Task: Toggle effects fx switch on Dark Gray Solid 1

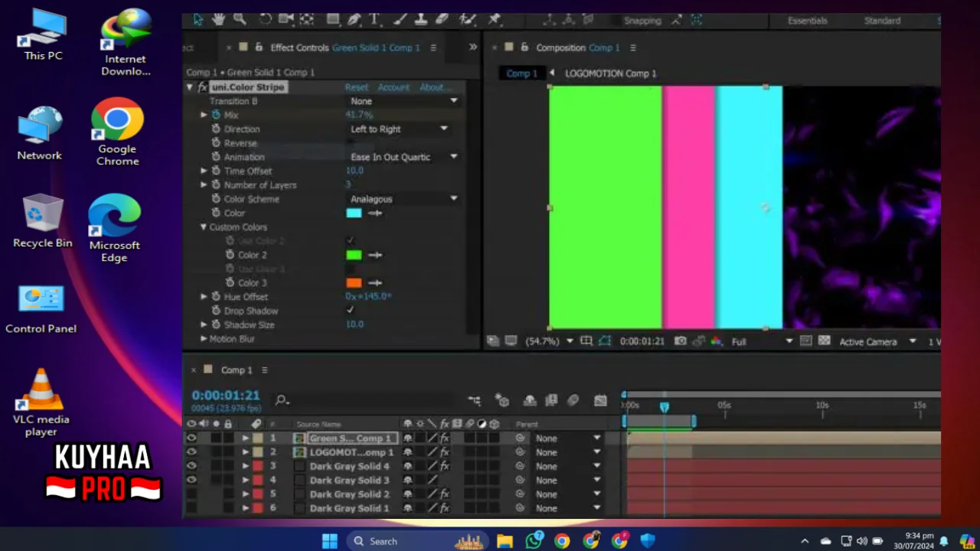Action: click(x=445, y=508)
